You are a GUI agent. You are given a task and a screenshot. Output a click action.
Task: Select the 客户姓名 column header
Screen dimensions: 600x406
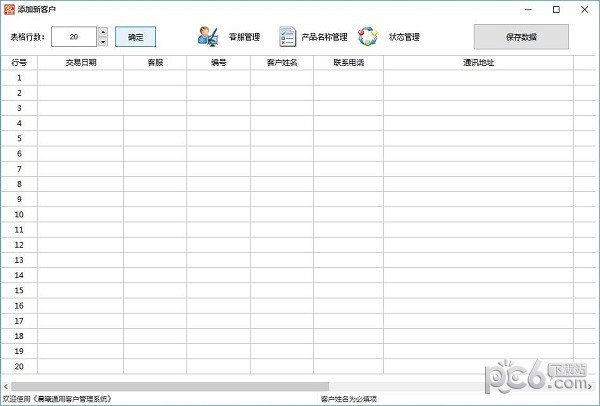point(282,63)
